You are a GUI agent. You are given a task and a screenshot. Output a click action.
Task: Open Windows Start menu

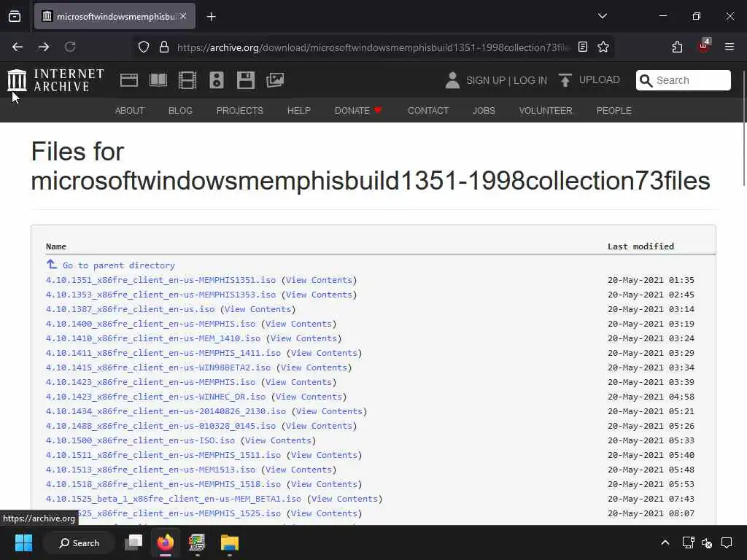23,542
